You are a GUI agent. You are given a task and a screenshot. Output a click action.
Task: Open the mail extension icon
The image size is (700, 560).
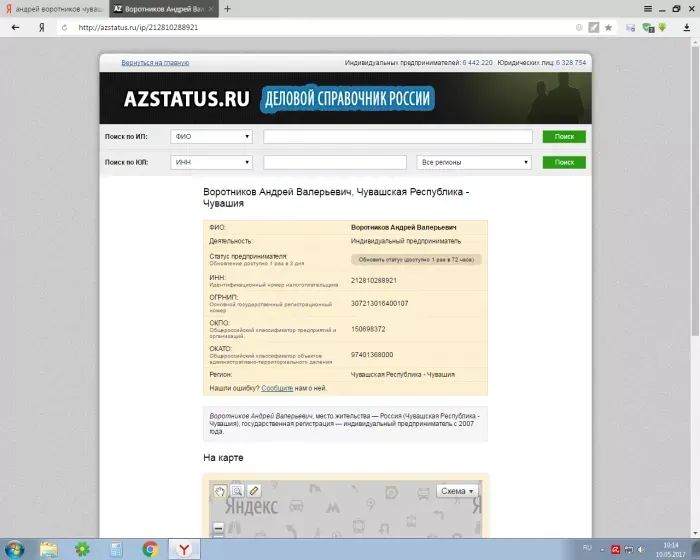[x=630, y=28]
